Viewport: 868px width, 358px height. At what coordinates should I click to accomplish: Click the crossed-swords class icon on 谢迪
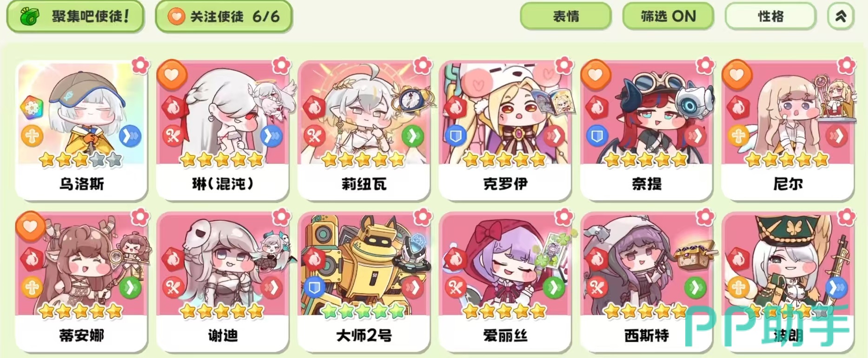point(173,288)
